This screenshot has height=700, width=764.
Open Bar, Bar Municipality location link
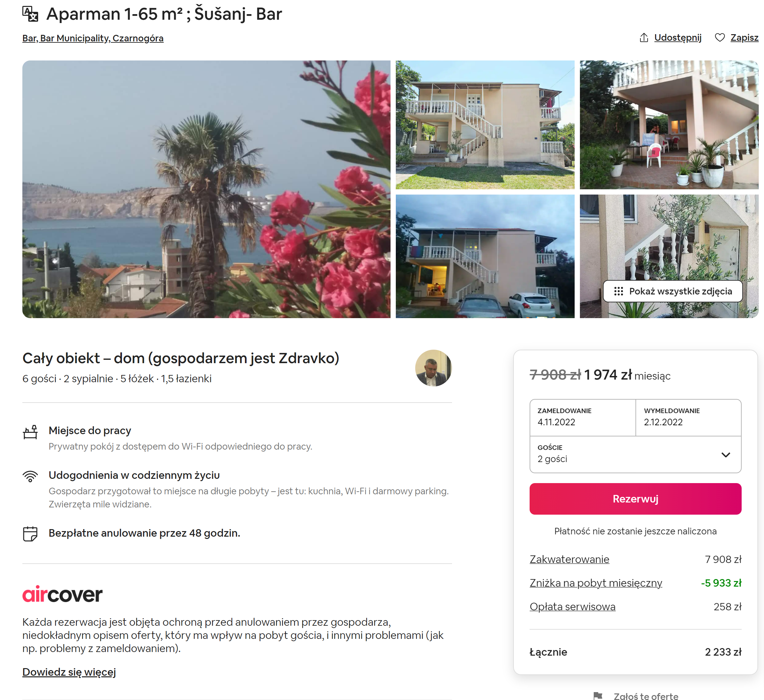[x=93, y=38]
